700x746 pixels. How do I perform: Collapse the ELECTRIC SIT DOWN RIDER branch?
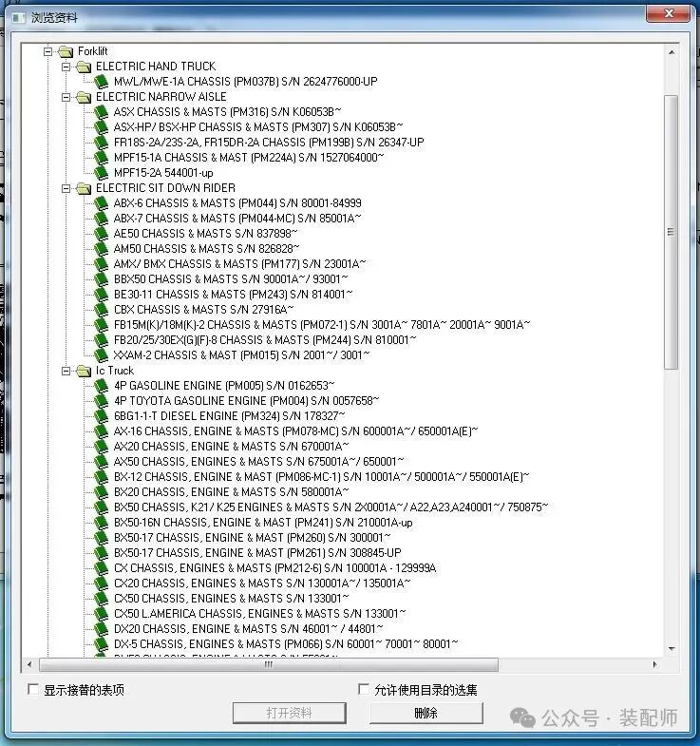click(66, 188)
